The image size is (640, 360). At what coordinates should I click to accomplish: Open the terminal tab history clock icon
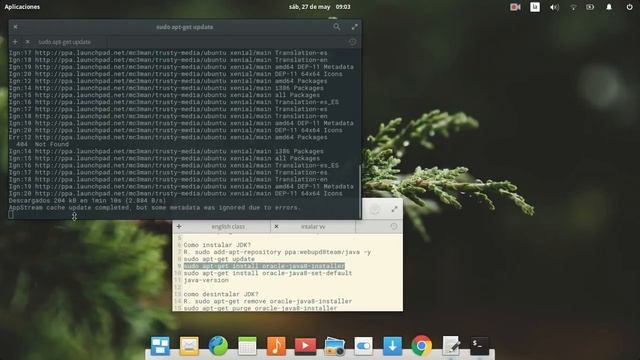pos(353,42)
